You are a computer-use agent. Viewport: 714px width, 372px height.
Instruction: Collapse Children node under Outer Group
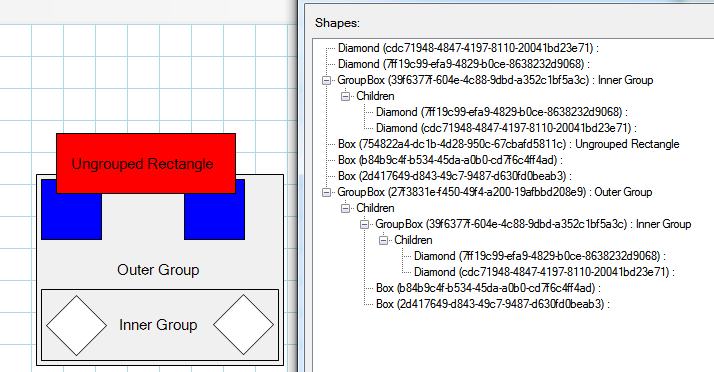(x=346, y=209)
